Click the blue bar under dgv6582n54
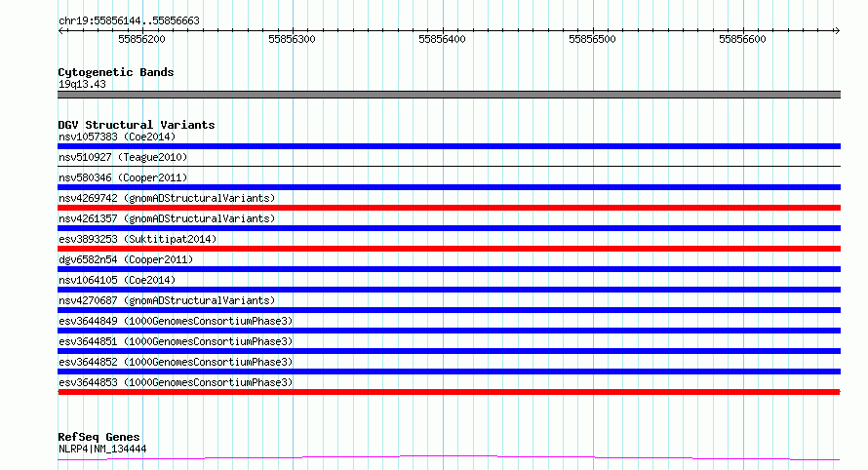Viewport: 868px width, 470px height. click(449, 269)
